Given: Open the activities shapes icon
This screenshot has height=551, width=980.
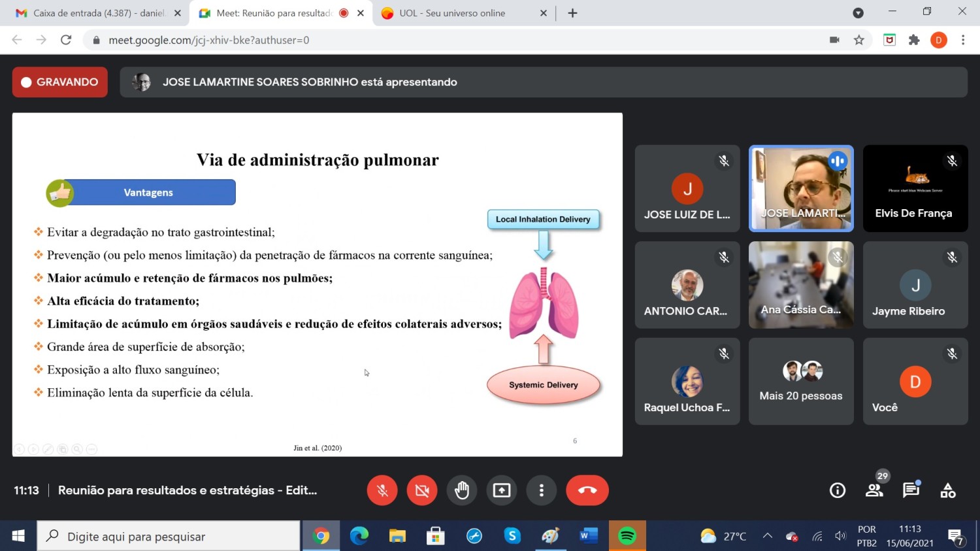Looking at the screenshot, I should (947, 490).
